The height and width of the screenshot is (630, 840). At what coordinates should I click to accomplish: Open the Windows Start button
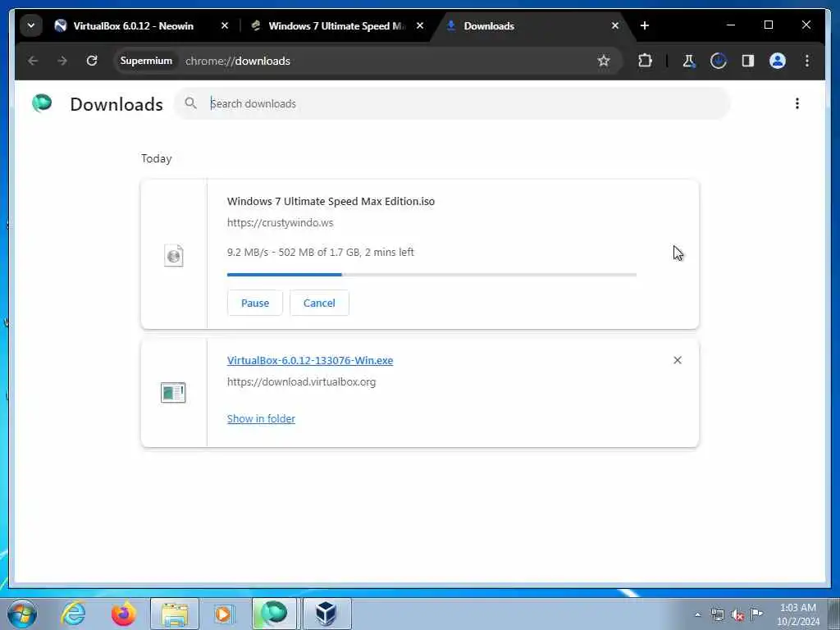(x=22, y=614)
